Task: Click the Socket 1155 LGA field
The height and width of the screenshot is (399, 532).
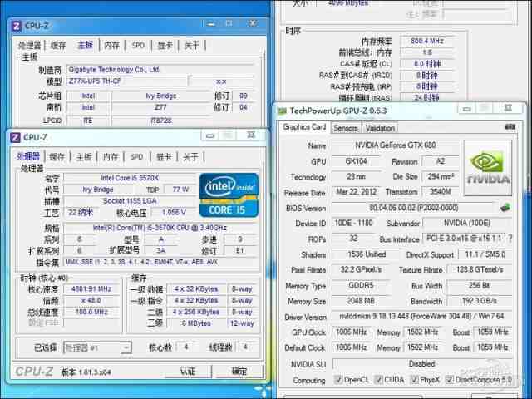Action: (130, 201)
